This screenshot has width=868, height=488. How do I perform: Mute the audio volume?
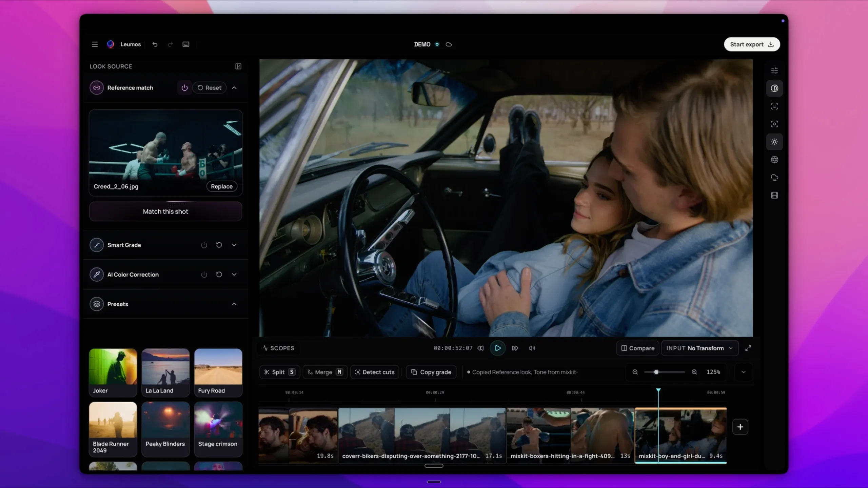pos(532,348)
